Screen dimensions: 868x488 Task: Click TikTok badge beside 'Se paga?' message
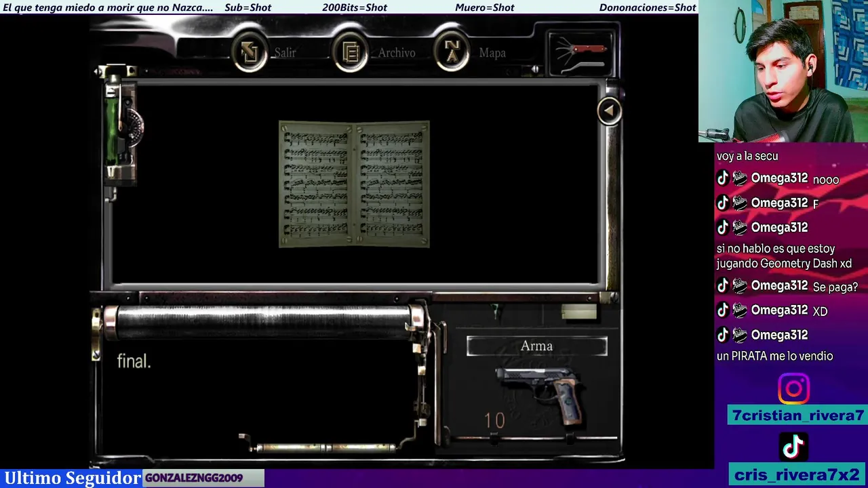723,286
